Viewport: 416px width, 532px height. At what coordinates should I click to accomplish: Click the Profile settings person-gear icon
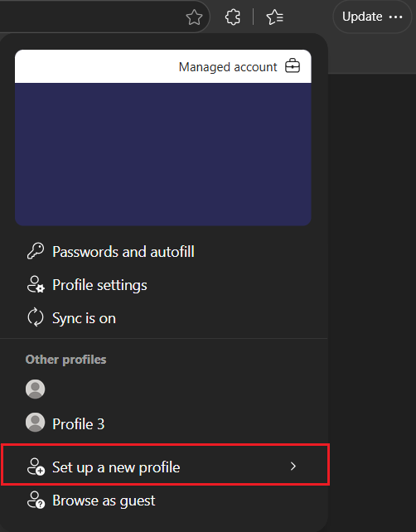tap(36, 284)
